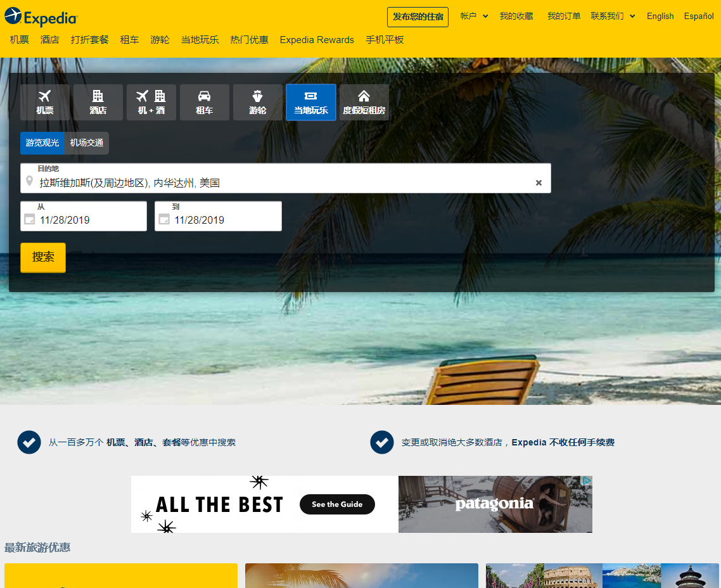Viewport: 721px width, 588px height.
Task: Open the 热门优惠 deals menu item
Action: (x=249, y=39)
